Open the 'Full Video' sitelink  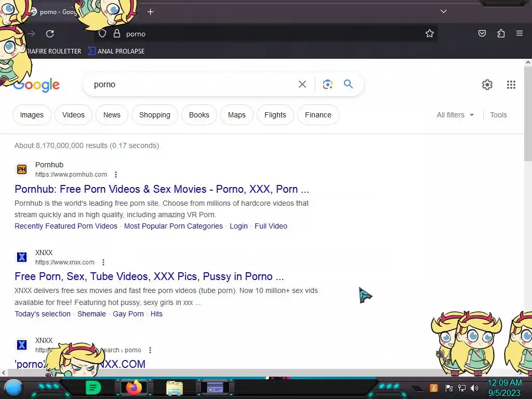pyautogui.click(x=271, y=226)
